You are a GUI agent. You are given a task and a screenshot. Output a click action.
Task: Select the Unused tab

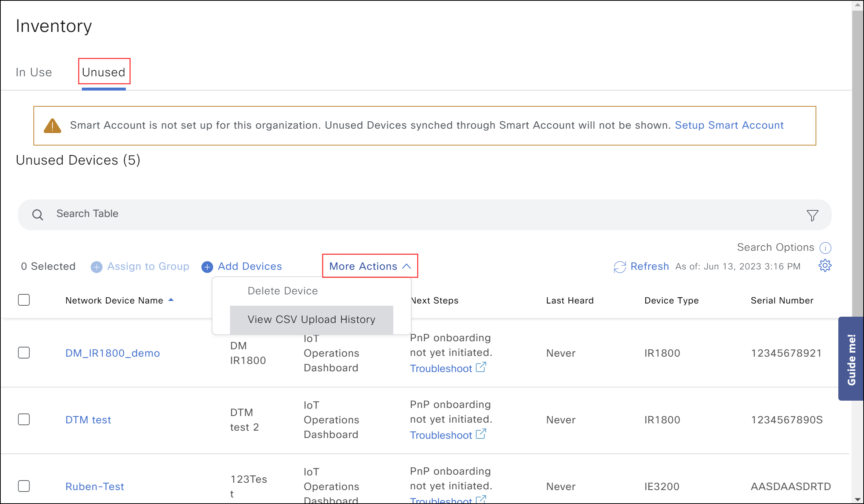click(104, 72)
